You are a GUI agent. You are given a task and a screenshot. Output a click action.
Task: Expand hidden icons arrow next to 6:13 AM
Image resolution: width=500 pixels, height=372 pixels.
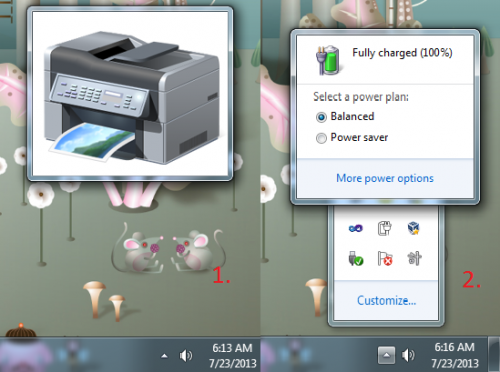(164, 356)
